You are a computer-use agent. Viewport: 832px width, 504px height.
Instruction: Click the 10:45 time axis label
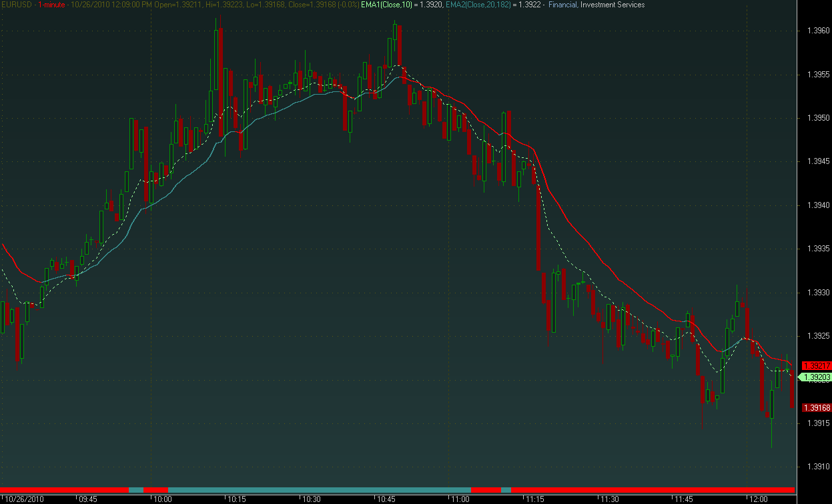pyautogui.click(x=386, y=499)
